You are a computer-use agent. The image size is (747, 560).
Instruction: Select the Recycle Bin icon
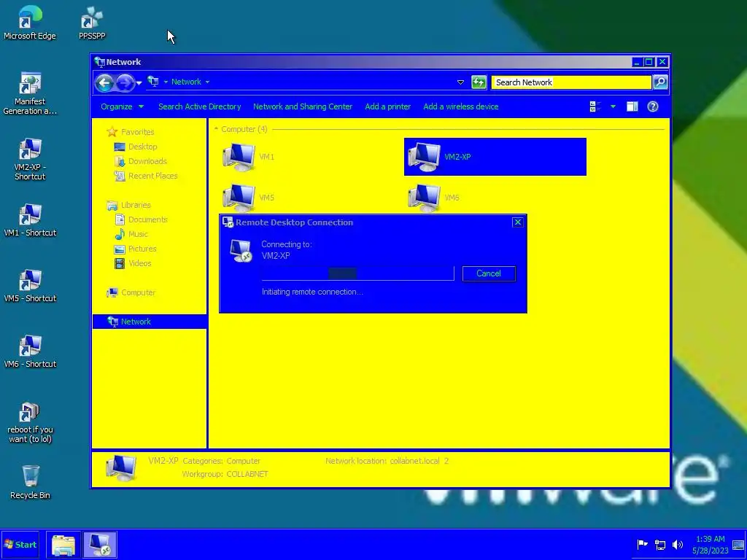tap(30, 482)
